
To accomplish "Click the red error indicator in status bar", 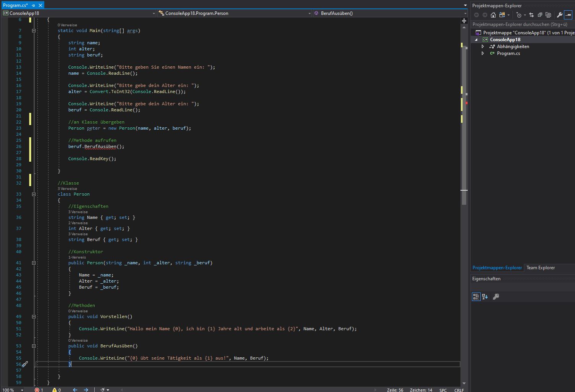I will pos(37,390).
